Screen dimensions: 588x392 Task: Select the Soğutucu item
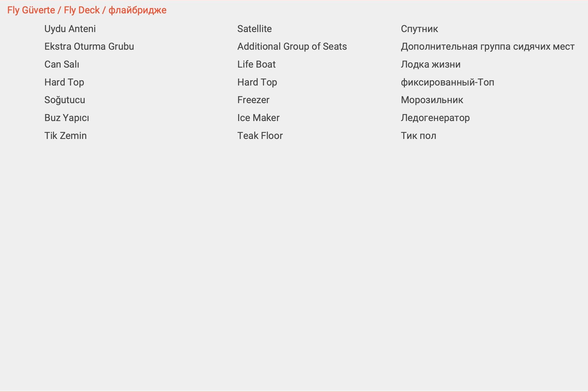(x=65, y=100)
